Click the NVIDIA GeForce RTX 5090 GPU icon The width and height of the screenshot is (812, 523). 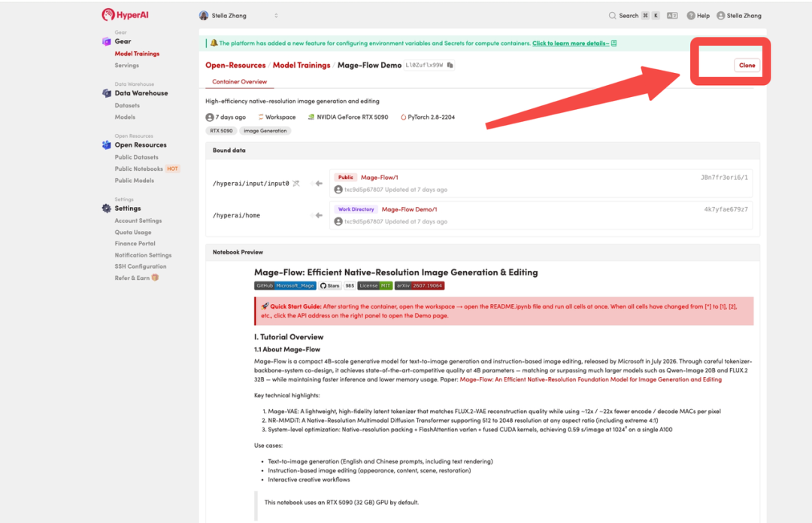point(311,117)
